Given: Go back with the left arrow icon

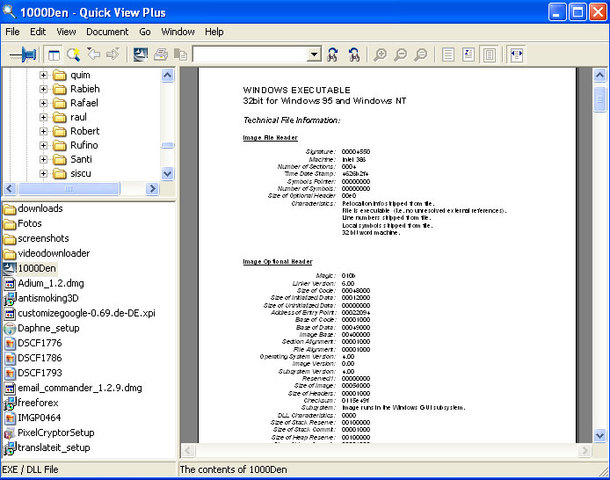Looking at the screenshot, I should pyautogui.click(x=93, y=54).
